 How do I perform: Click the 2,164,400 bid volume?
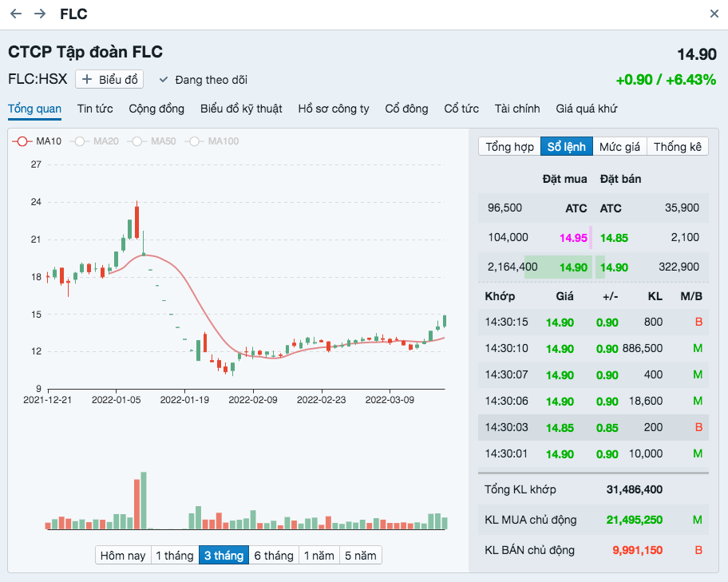pos(512,267)
